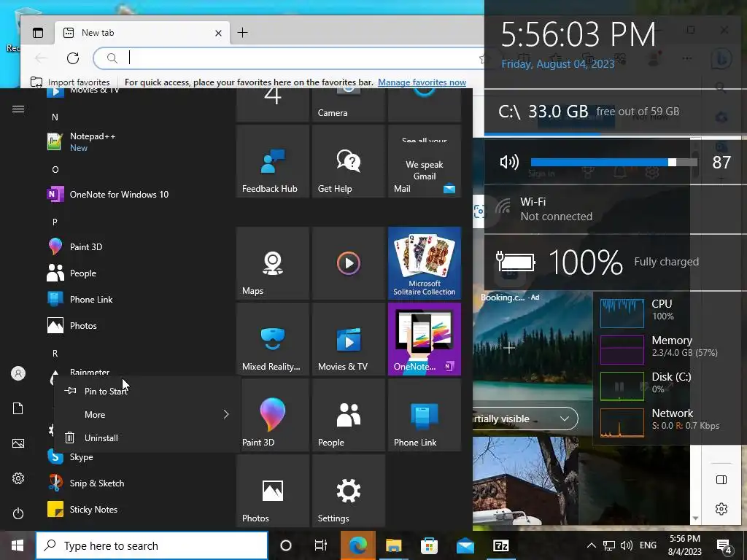Select Pin to Start in context menu
747x560 pixels.
click(147, 391)
